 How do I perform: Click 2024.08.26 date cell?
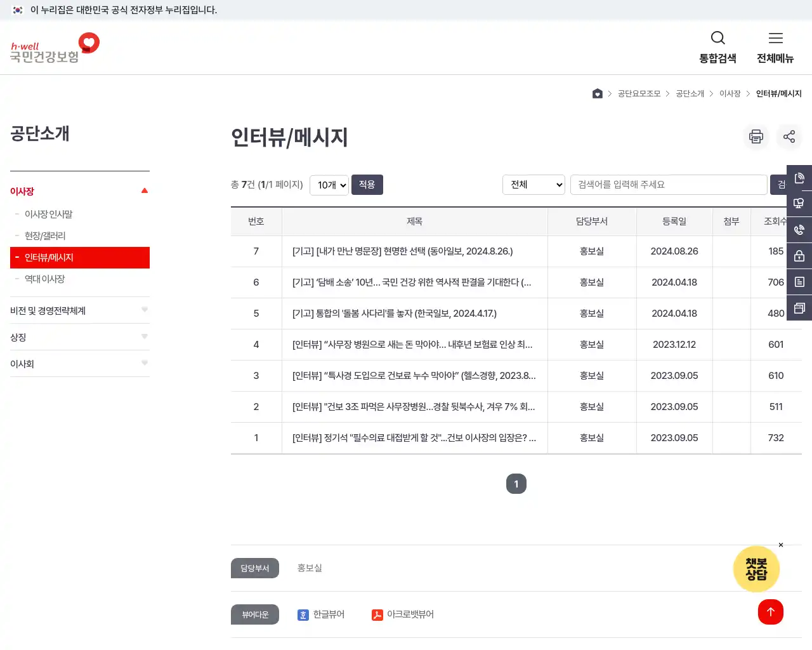pos(674,251)
